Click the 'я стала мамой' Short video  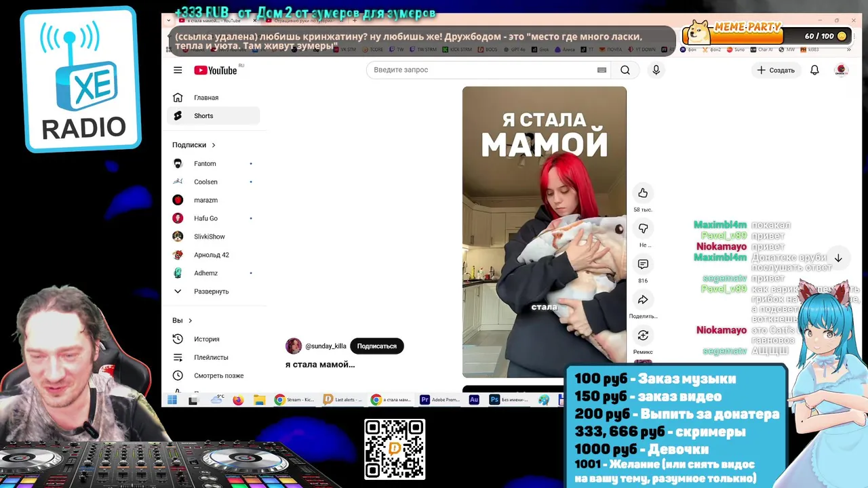tap(545, 232)
